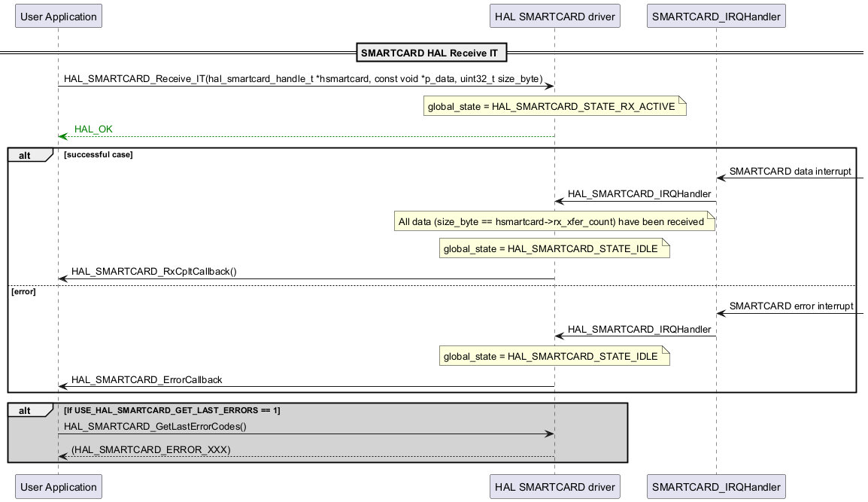The width and height of the screenshot is (868, 502).
Task: Select the bottom User Application participant box
Action: point(58,486)
